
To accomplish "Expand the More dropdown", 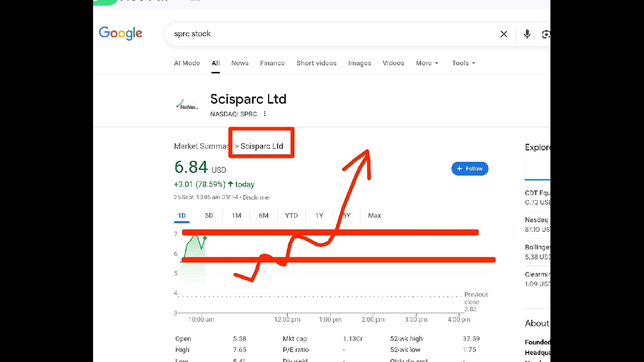I will pos(427,63).
